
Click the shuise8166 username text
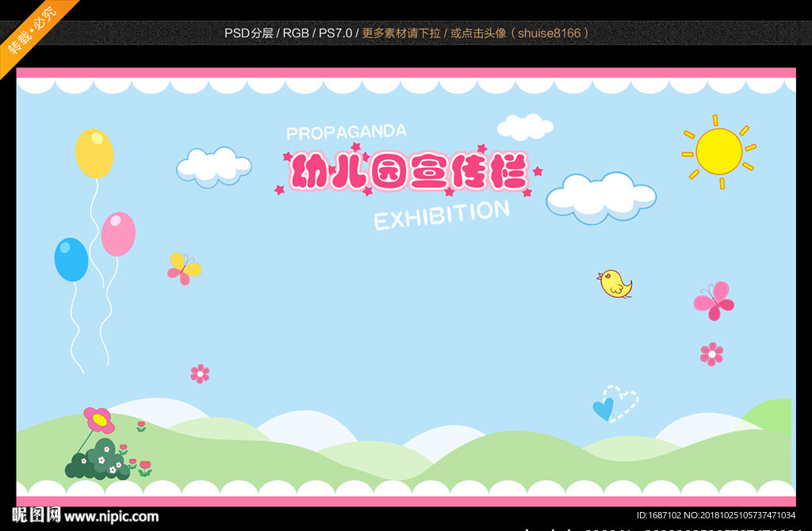click(x=549, y=33)
